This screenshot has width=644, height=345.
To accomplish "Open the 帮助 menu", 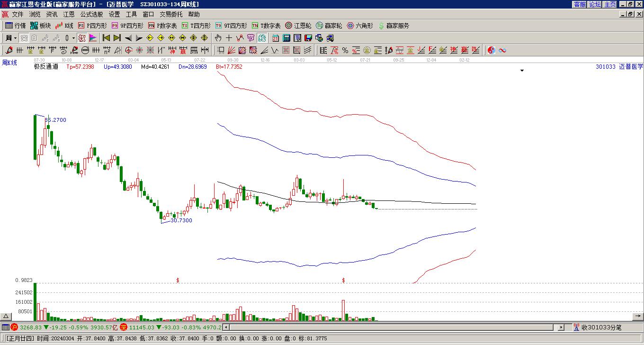I will coord(194,15).
